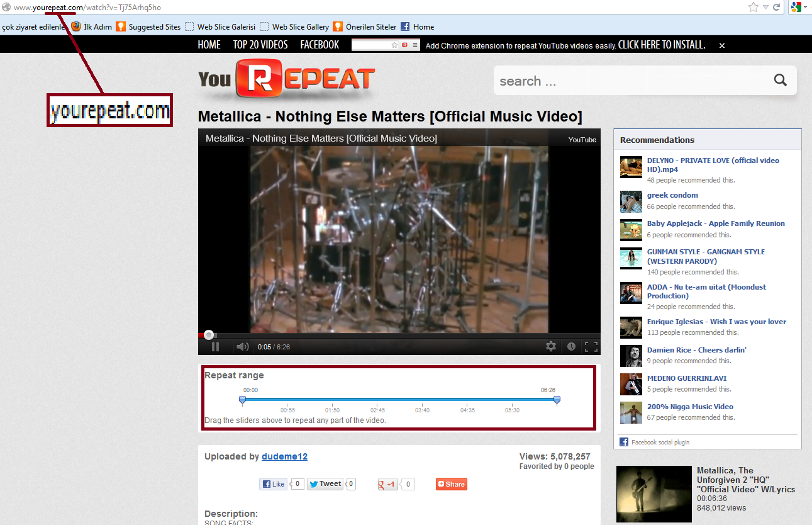Viewport: 812px width, 525px height.
Task: Pause the video playback
Action: point(215,346)
